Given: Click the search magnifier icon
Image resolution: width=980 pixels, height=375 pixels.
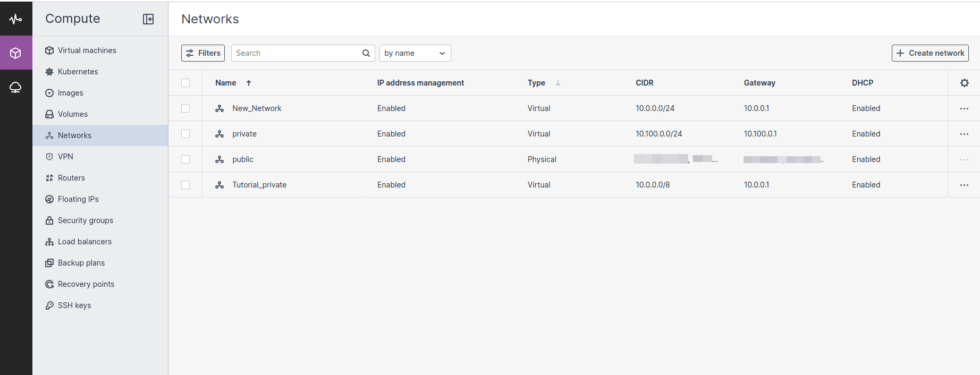Looking at the screenshot, I should pyautogui.click(x=366, y=53).
